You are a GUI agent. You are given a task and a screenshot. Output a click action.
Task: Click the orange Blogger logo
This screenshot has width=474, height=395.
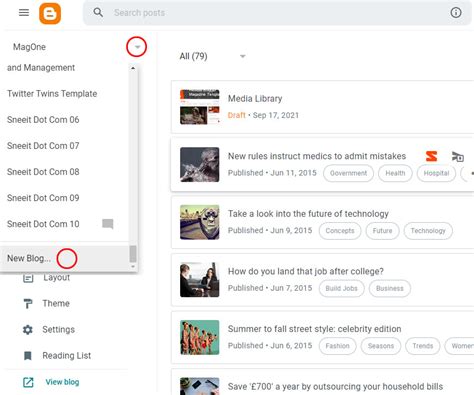[50, 13]
